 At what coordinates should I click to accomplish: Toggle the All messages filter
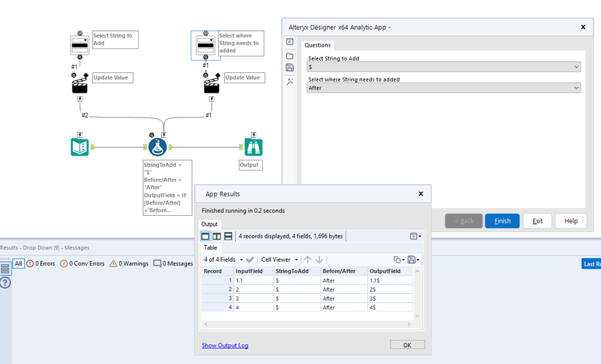pyautogui.click(x=18, y=264)
